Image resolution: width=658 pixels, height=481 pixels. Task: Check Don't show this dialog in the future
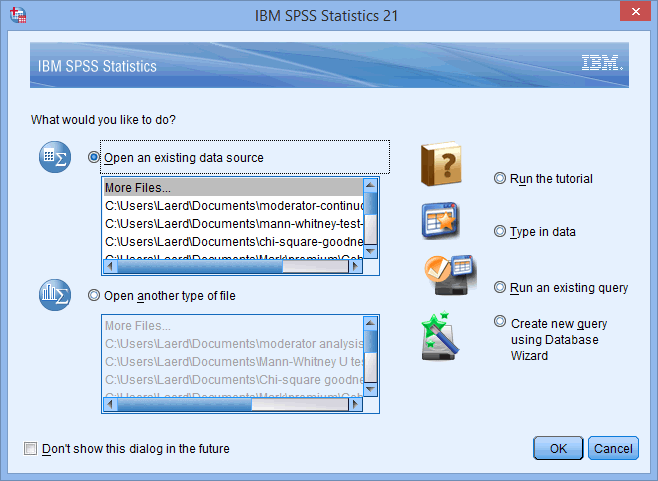click(x=30, y=449)
